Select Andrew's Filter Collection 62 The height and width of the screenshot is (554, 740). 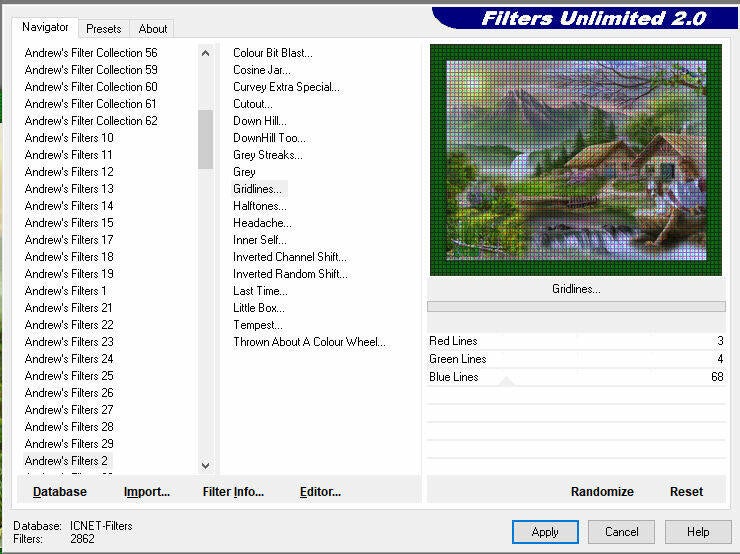click(91, 121)
